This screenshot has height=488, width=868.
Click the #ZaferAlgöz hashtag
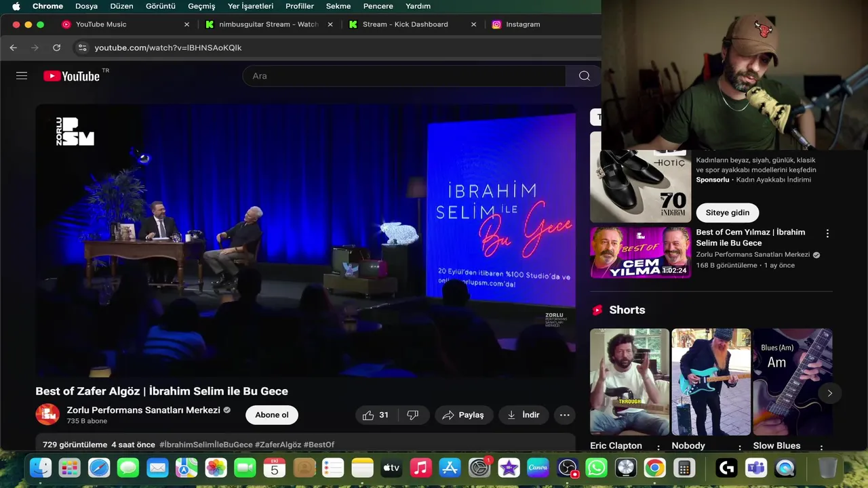(278, 445)
